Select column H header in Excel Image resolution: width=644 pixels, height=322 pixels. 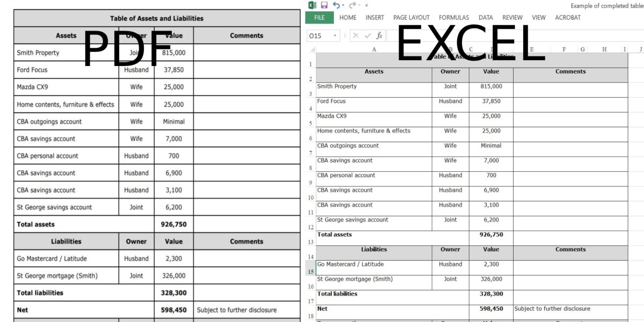click(x=604, y=49)
